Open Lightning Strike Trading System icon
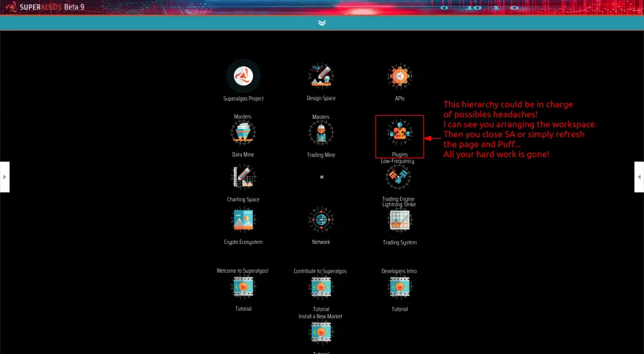 tap(400, 220)
